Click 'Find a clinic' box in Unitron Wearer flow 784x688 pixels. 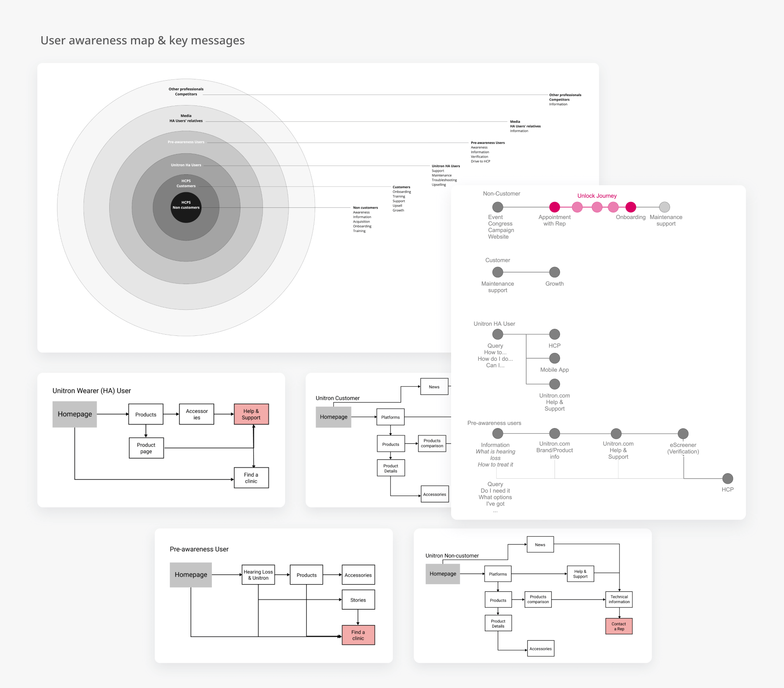[251, 478]
